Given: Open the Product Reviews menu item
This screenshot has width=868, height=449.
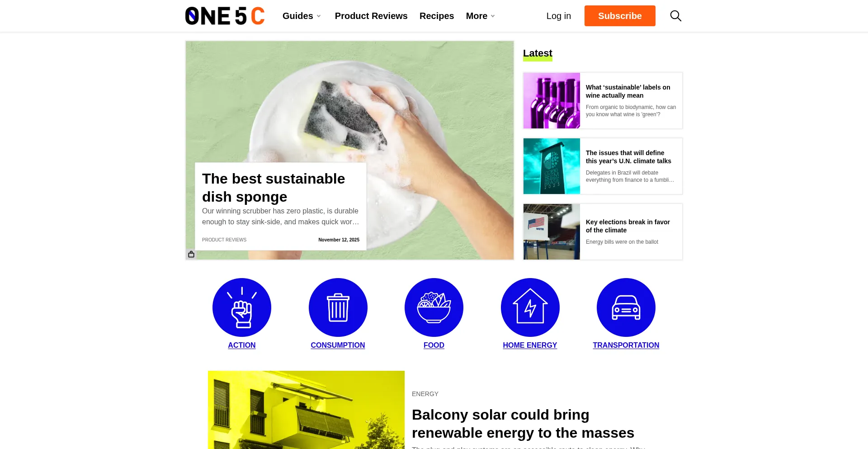Looking at the screenshot, I should (371, 16).
